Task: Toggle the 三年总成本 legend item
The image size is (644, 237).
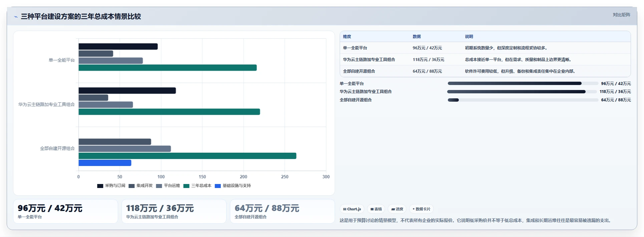Action: pos(197,186)
